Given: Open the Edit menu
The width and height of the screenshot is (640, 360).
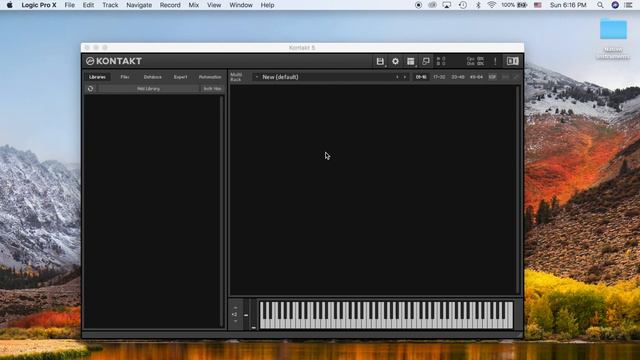Looking at the screenshot, I should tap(88, 5).
